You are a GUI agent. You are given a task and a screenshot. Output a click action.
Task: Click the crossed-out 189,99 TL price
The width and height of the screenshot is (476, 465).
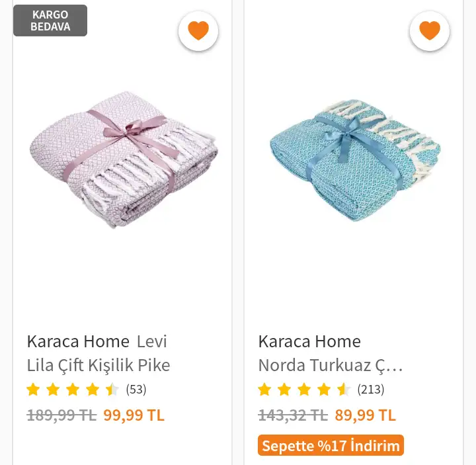click(61, 415)
